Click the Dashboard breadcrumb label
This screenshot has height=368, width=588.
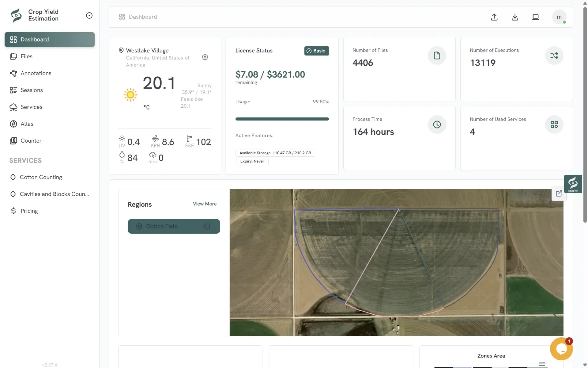pyautogui.click(x=143, y=17)
